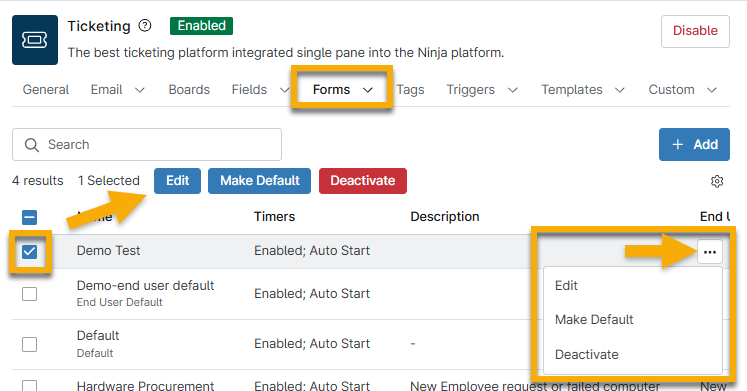747x391 pixels.
Task: Switch to the Tags tab
Action: coord(411,90)
